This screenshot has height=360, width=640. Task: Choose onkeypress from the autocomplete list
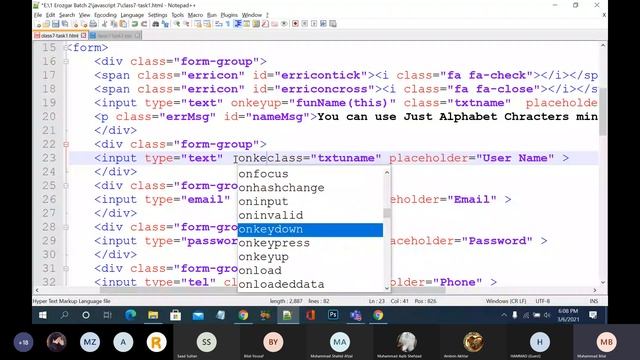(310, 243)
